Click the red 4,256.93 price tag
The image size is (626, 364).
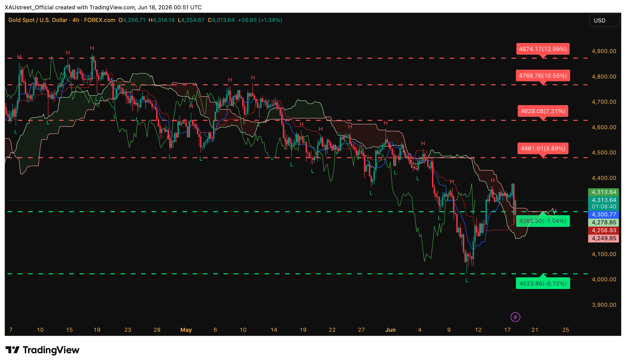(603, 230)
